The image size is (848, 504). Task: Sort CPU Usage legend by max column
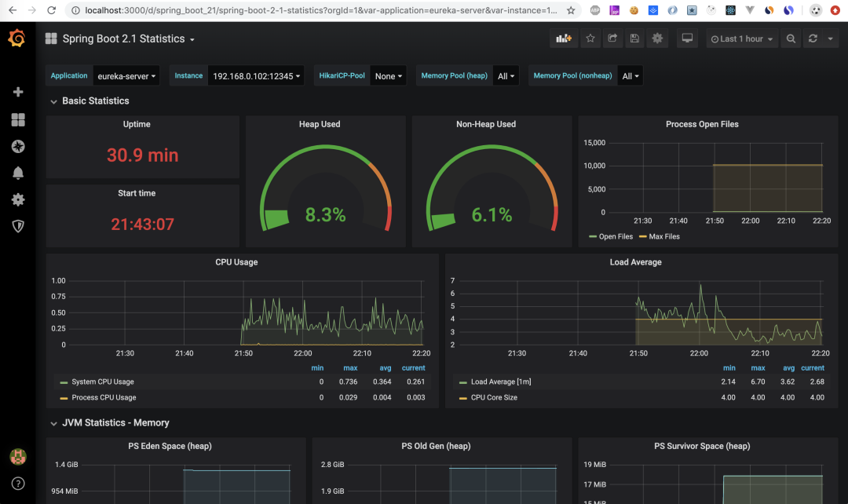[x=350, y=367]
